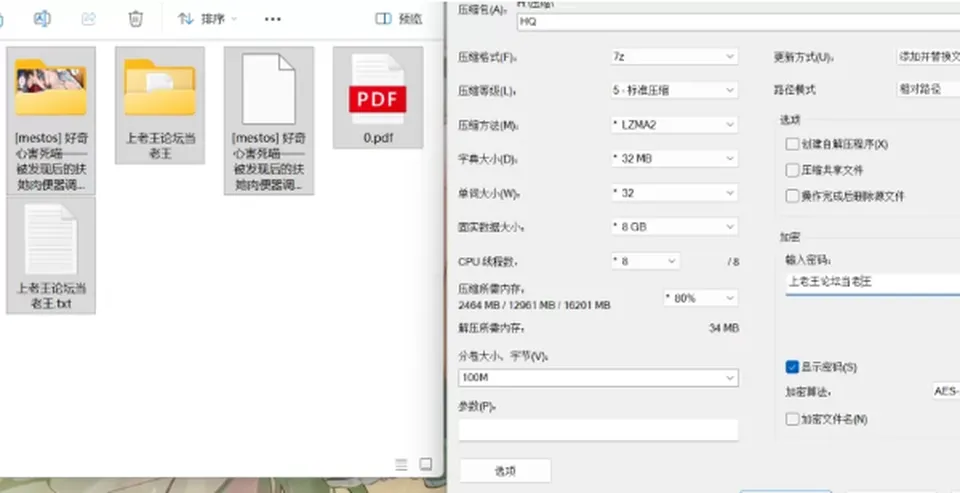
Task: Open the 单词大小 dropdown showing 32
Action: (x=674, y=193)
